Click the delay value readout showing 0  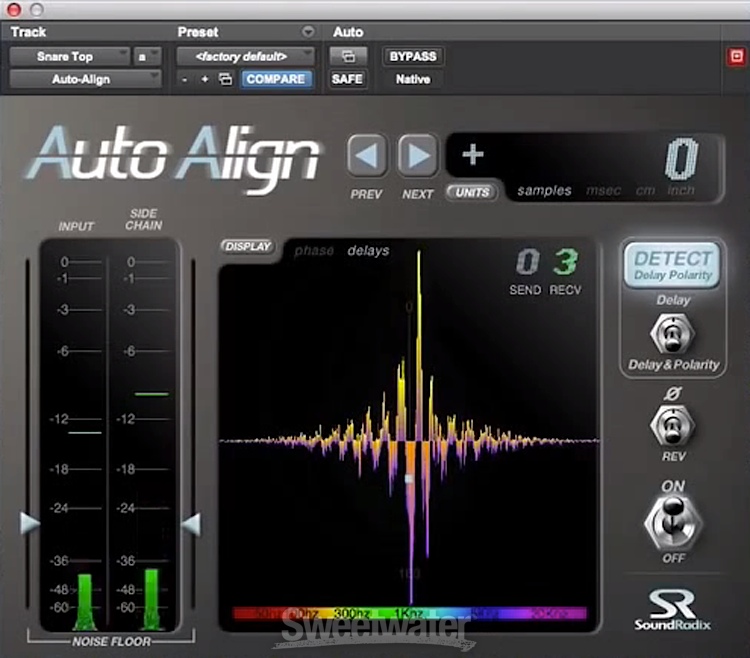tap(680, 158)
